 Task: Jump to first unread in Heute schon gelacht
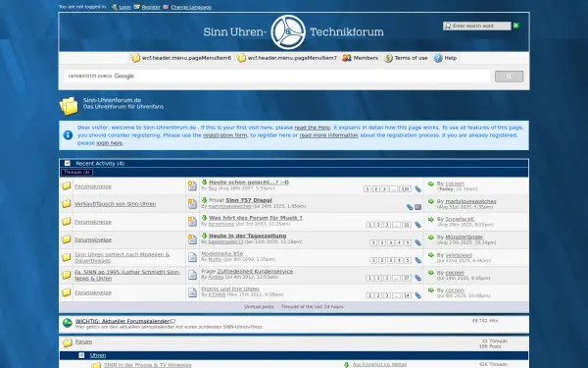[205, 183]
